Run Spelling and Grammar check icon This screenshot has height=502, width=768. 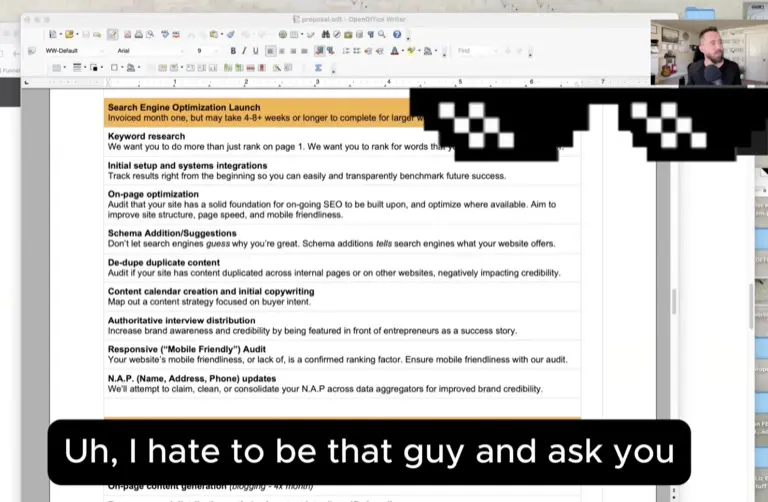point(165,34)
